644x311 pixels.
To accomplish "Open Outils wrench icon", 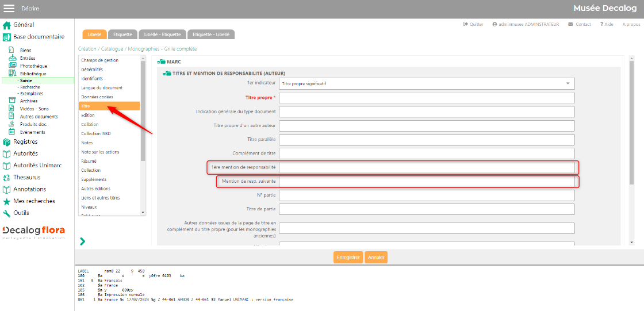I will point(7,213).
